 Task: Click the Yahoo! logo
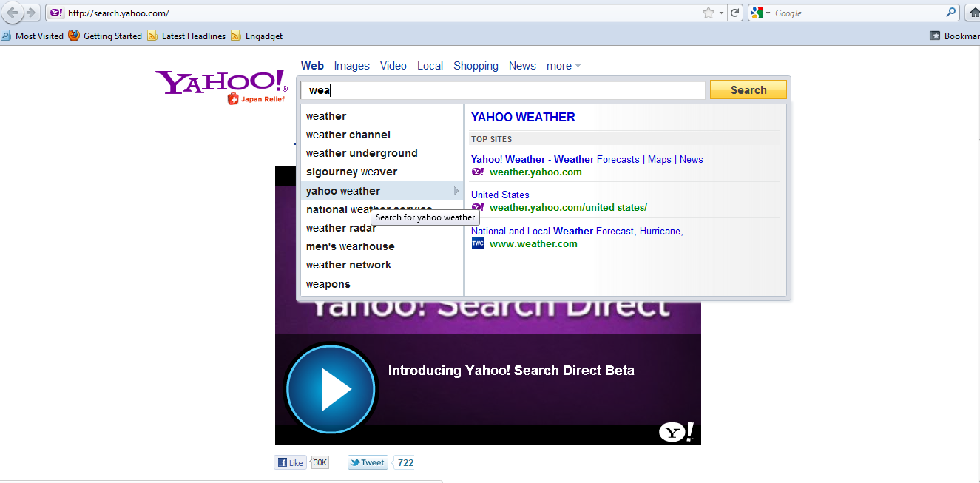pos(221,82)
